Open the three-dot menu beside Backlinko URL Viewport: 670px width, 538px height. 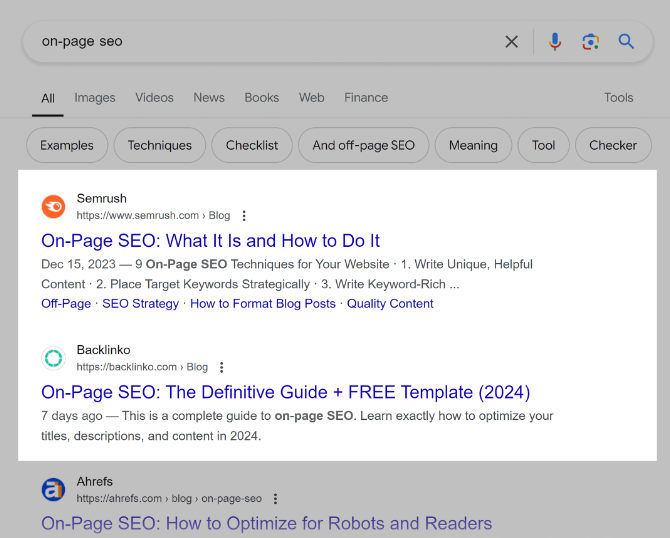(x=222, y=367)
